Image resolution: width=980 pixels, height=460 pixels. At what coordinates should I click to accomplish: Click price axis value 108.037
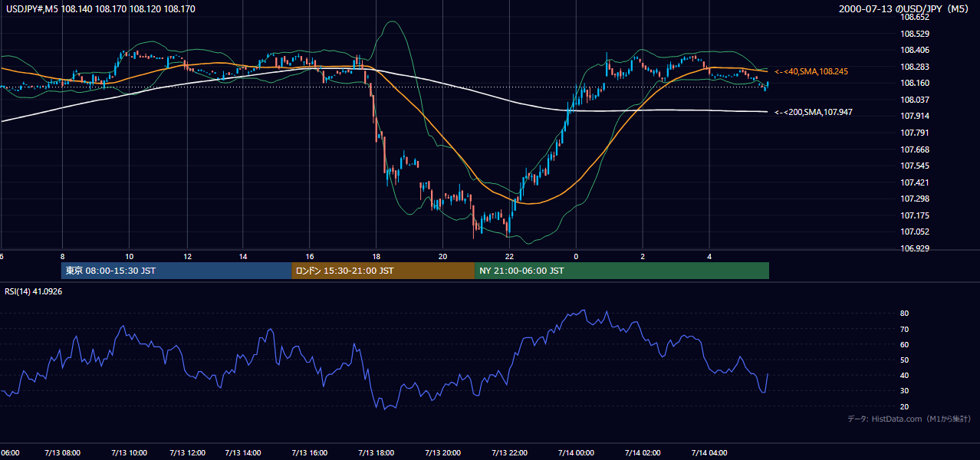coord(914,100)
